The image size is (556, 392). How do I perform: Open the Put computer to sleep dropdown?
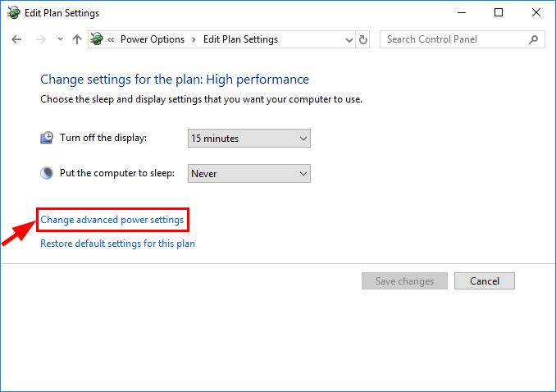click(249, 173)
